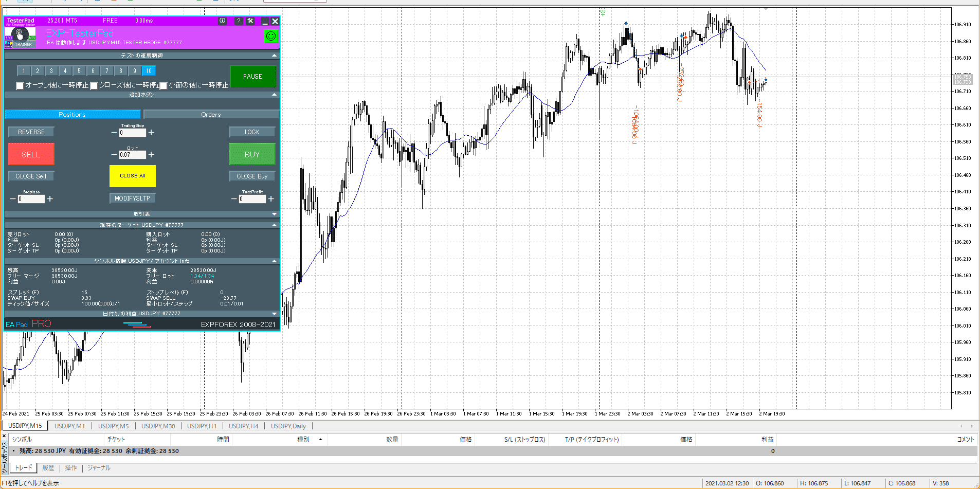
Task: Click the TesterPad trainer logo image
Action: (20, 37)
